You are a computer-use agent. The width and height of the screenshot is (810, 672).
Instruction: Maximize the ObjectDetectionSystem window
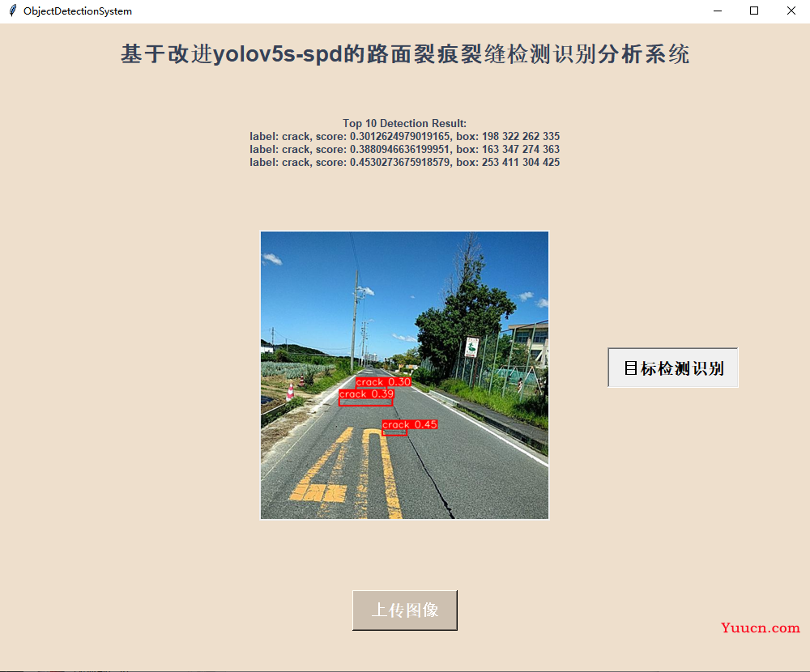point(753,11)
